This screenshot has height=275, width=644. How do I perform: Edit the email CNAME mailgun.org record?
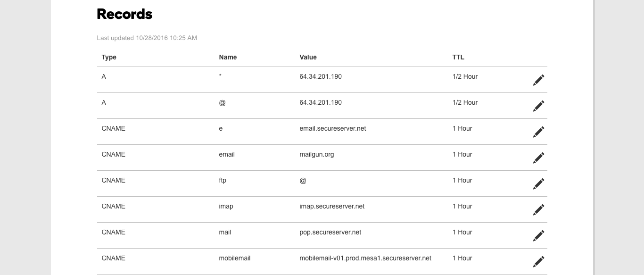tap(538, 158)
